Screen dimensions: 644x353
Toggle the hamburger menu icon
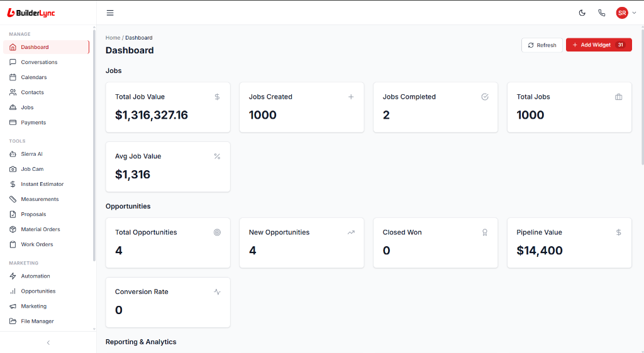click(110, 13)
